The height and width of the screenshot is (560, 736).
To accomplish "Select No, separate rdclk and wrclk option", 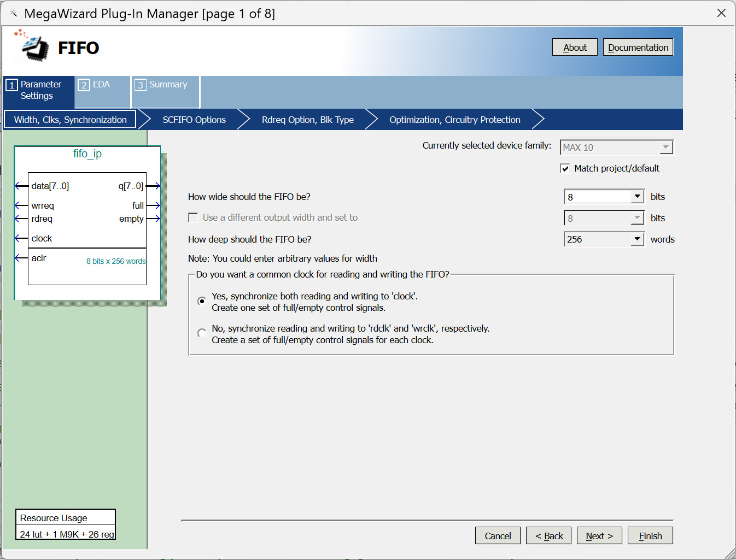I will (202, 333).
